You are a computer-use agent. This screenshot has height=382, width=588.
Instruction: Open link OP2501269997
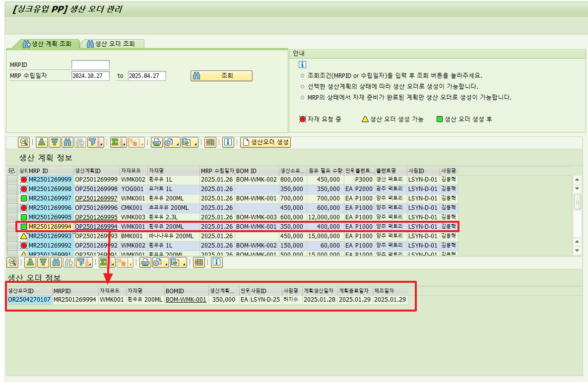(96, 198)
